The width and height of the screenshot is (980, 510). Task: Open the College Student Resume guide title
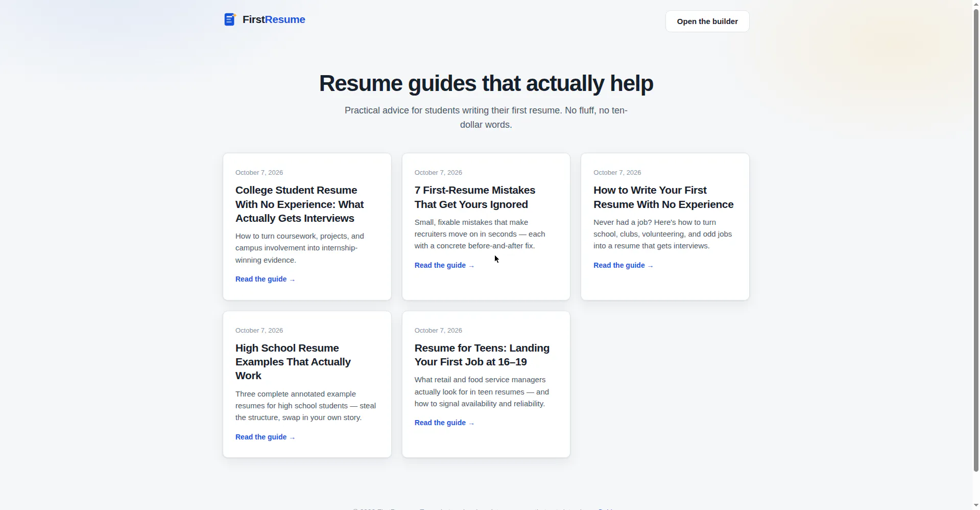(x=300, y=204)
